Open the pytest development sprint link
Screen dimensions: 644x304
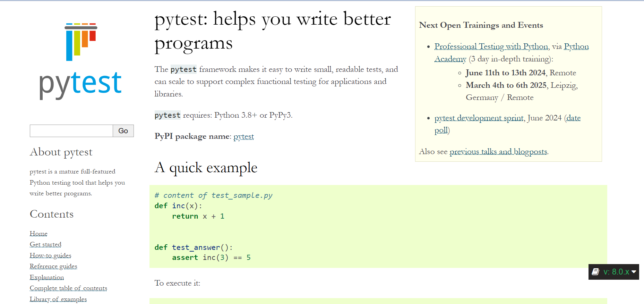pos(479,118)
